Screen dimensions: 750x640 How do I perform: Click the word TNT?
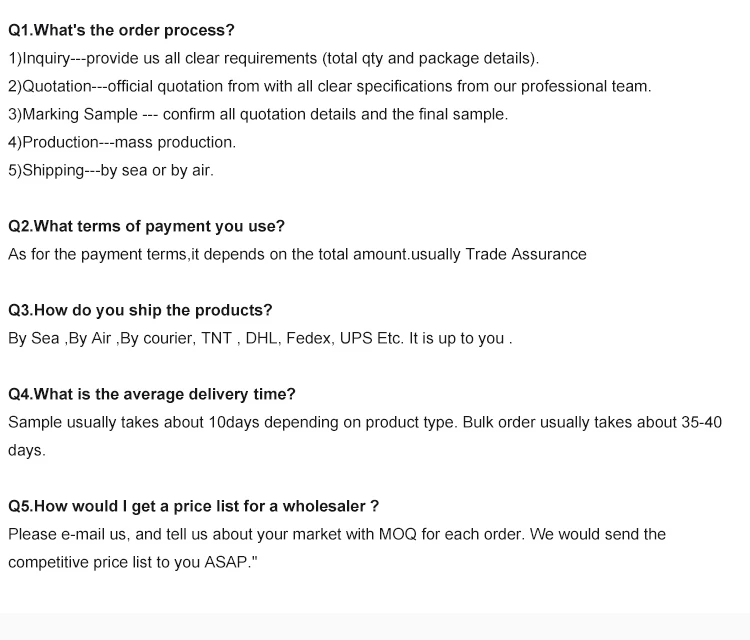click(x=216, y=338)
